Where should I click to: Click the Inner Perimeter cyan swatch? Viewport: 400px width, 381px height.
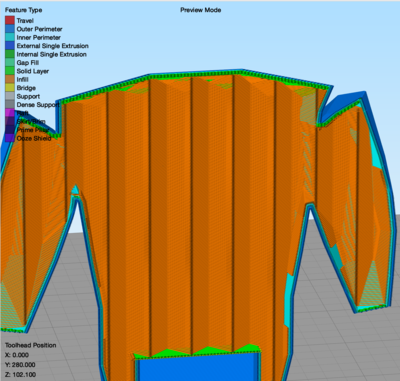pos(10,37)
